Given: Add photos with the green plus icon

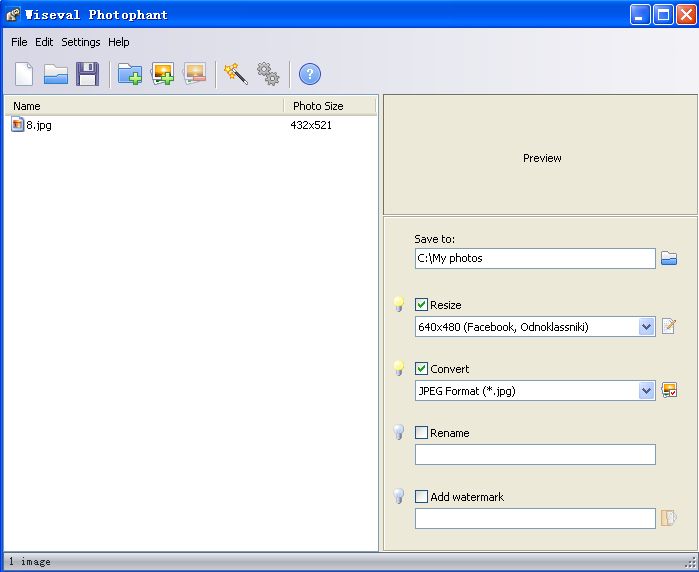Looking at the screenshot, I should tap(163, 74).
